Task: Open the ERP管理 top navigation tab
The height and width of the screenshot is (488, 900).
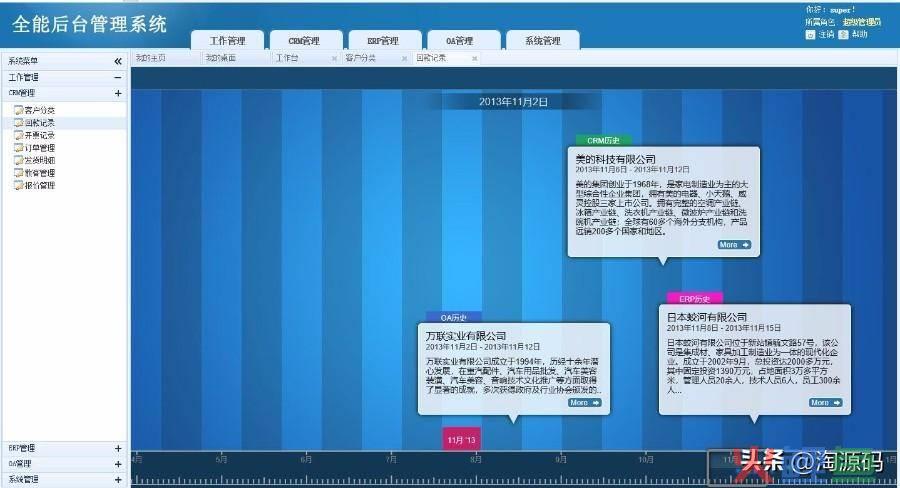Action: (x=383, y=41)
